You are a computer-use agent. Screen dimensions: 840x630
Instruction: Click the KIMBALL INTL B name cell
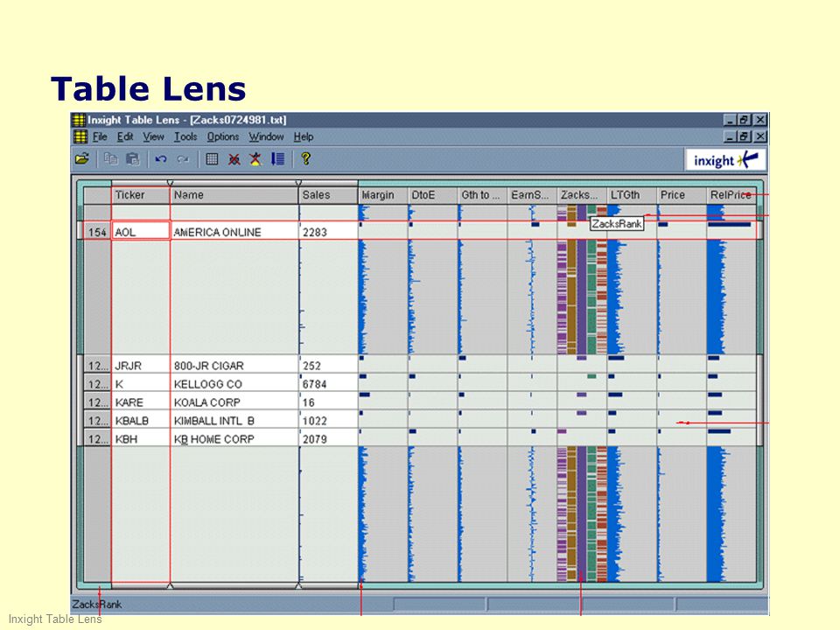(234, 421)
